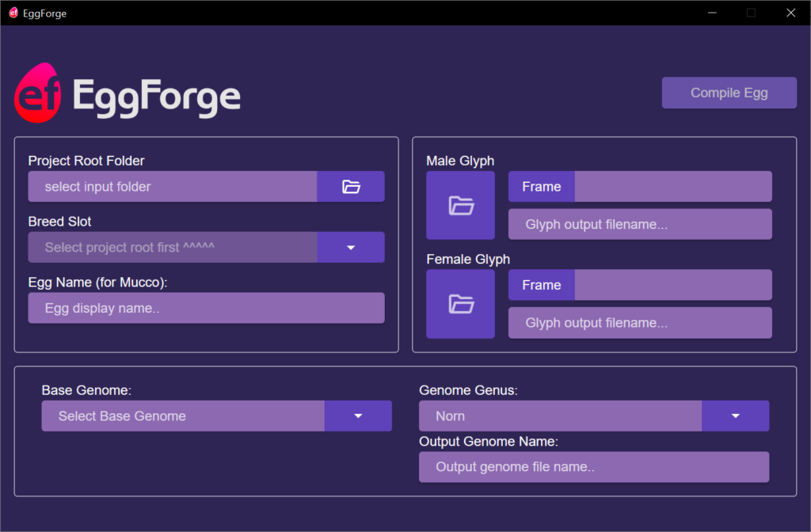Click the Frame label under Female Glyph
Viewport: 811px width, 532px height.
click(542, 285)
